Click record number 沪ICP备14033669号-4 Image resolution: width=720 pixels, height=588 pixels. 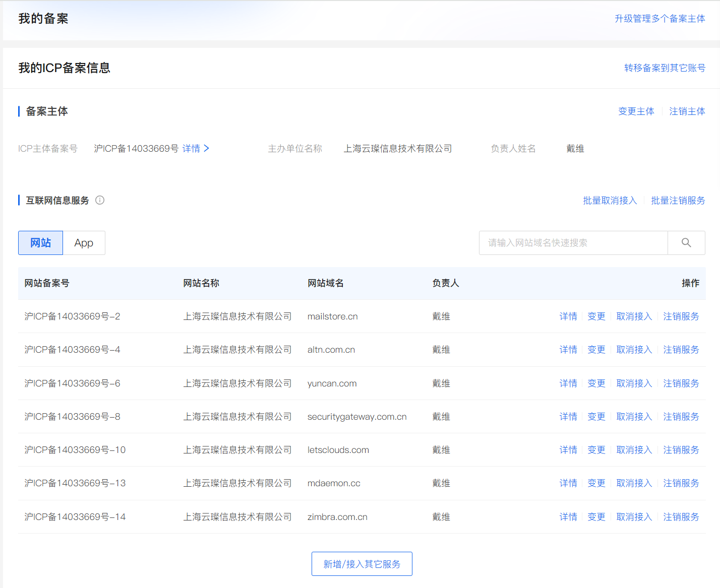point(72,350)
